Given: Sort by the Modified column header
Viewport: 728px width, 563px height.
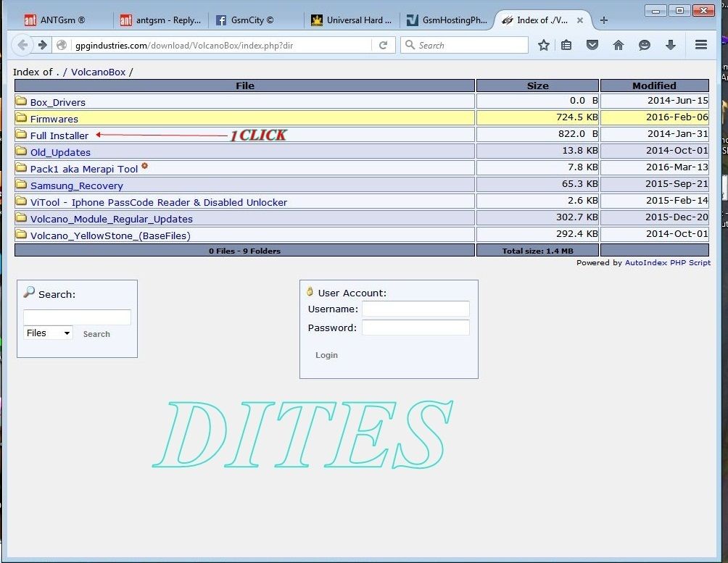Looking at the screenshot, I should 654,86.
